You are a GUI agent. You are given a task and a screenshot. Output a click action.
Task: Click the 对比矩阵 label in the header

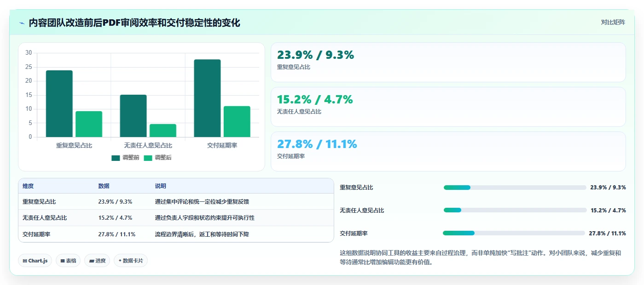(x=613, y=22)
